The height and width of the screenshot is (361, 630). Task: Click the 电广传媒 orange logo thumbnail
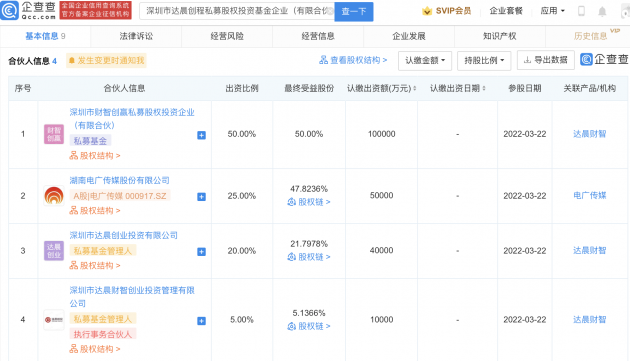tap(54, 196)
